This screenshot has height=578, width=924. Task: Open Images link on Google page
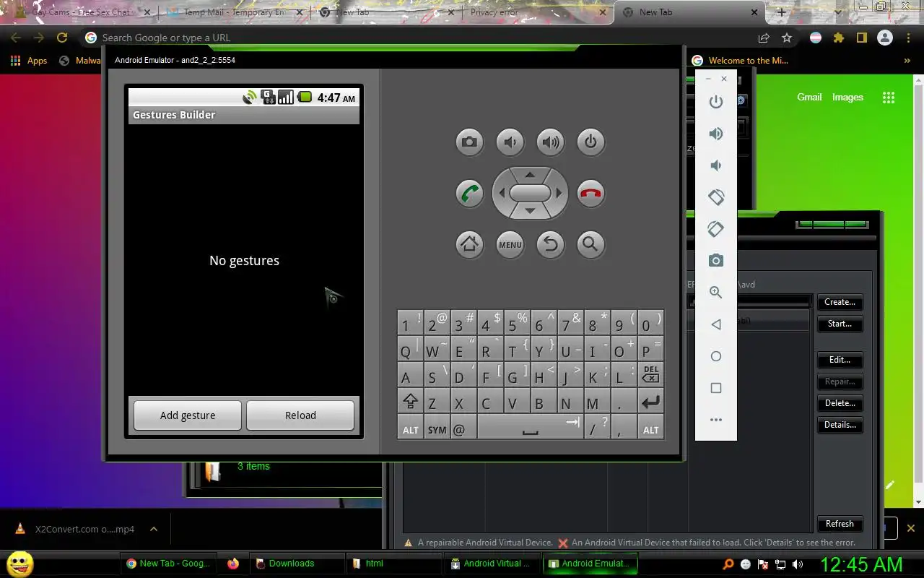tap(847, 97)
